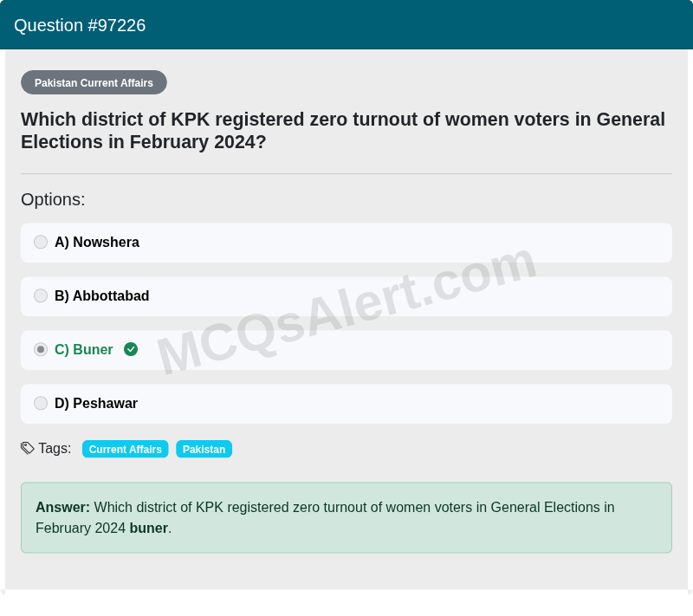
Task: Select the Nowshera radio button
Action: pyautogui.click(x=41, y=243)
